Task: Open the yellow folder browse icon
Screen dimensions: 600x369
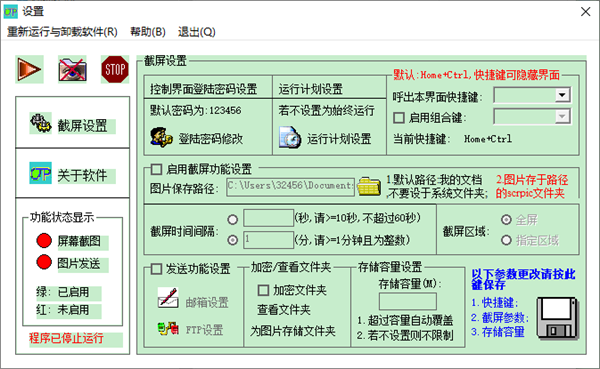Action: (x=369, y=186)
